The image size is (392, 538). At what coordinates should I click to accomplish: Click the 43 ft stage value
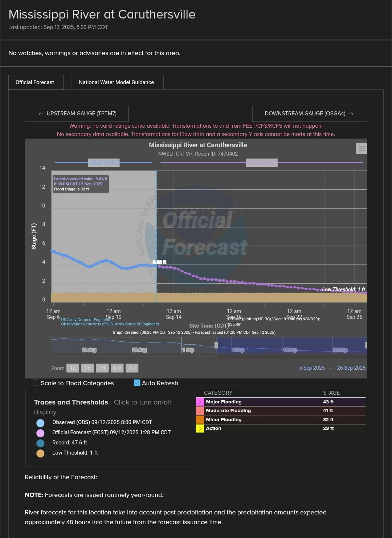click(328, 402)
